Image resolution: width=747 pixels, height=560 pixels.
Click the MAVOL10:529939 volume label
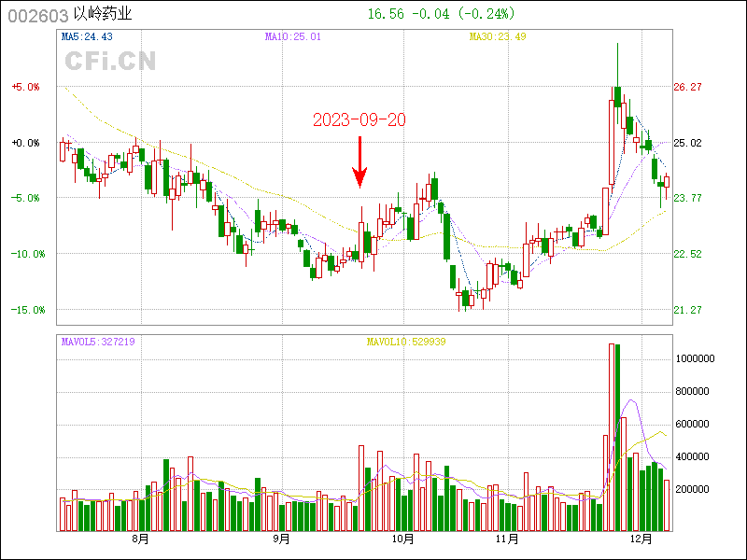pos(406,342)
